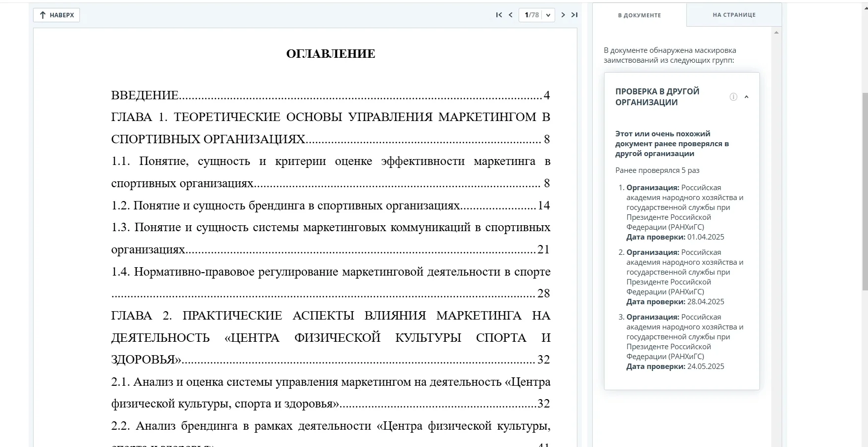Image resolution: width=868 pixels, height=447 pixels.
Task: Click the bold text 'Этот или очень похожий документ'
Action: pos(672,144)
